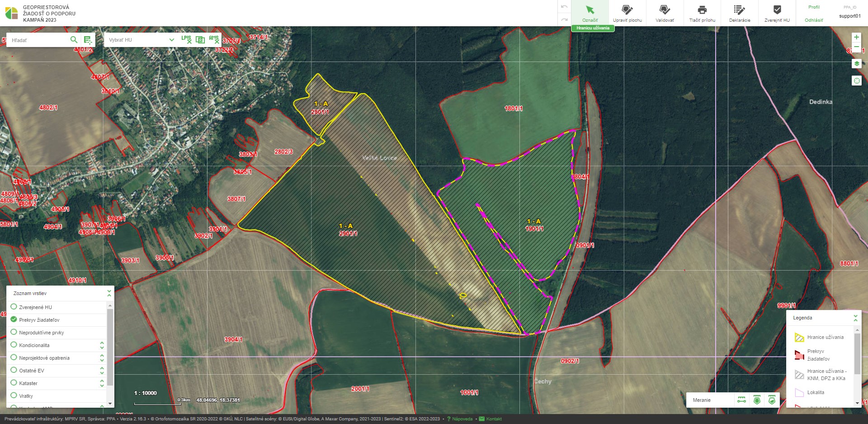The image size is (868, 424).
Task: Open the Kontakt link
Action: coord(491,419)
